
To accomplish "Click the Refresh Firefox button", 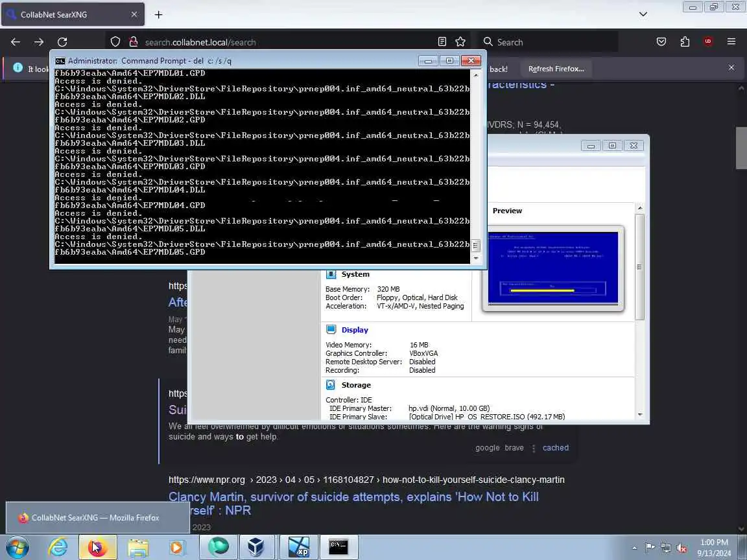I will (x=556, y=69).
